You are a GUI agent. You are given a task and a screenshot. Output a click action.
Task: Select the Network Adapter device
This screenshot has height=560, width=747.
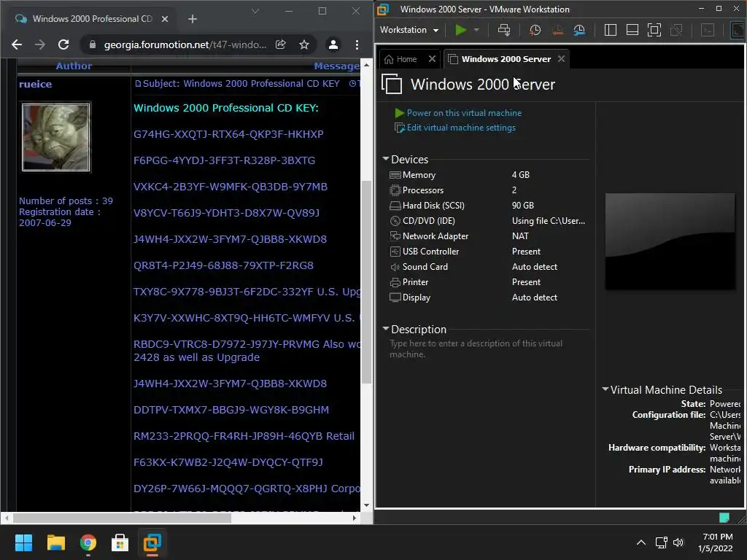coord(488,236)
